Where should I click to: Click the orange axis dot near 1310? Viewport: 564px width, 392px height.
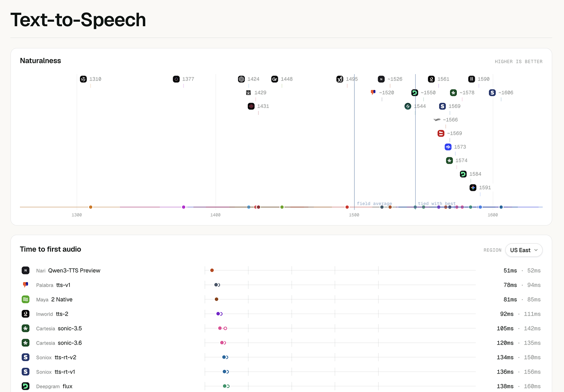point(90,207)
